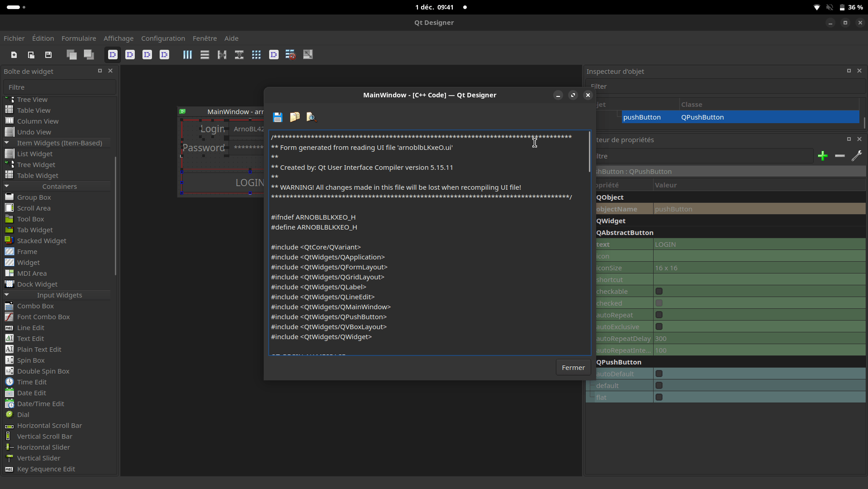Click the code view vertical scrollbar
This screenshot has height=489, width=868.
589,152
